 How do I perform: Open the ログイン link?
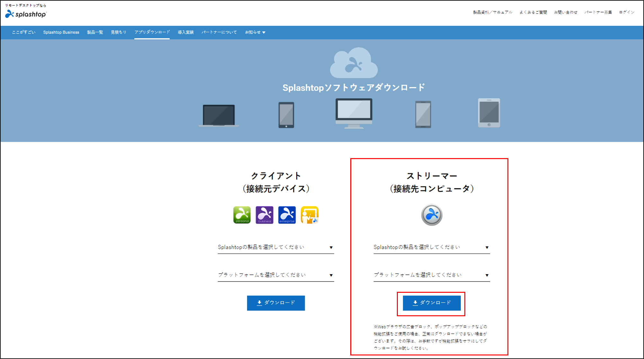tap(626, 12)
